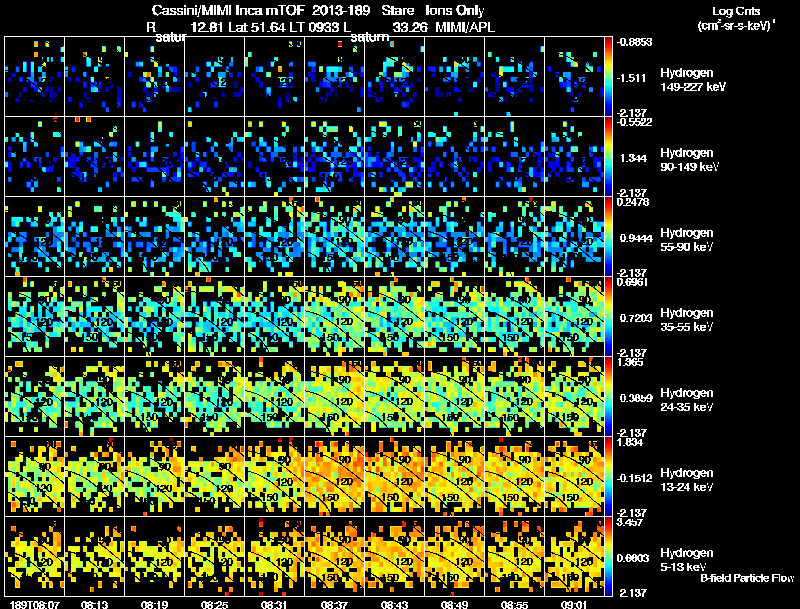
Task: Click the Hydrogen 5-13 keV label
Action: (x=686, y=560)
